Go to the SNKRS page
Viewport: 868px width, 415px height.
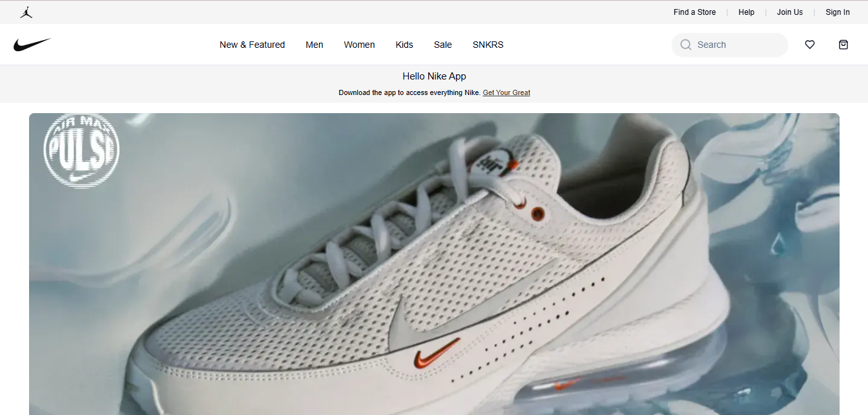pyautogui.click(x=488, y=45)
